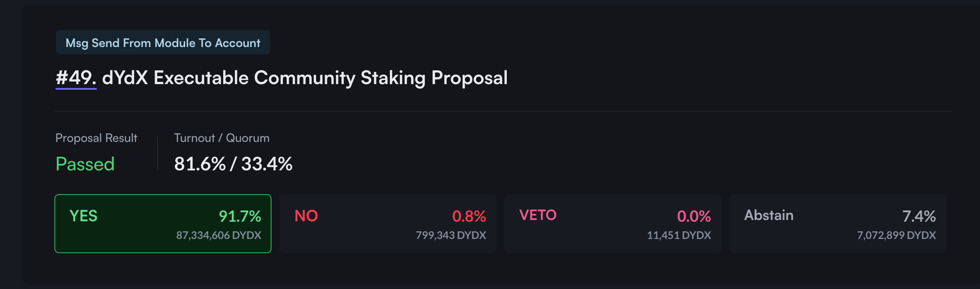Click the 81.6% / 33.4% turnout value
The height and width of the screenshot is (289, 980).
(233, 164)
